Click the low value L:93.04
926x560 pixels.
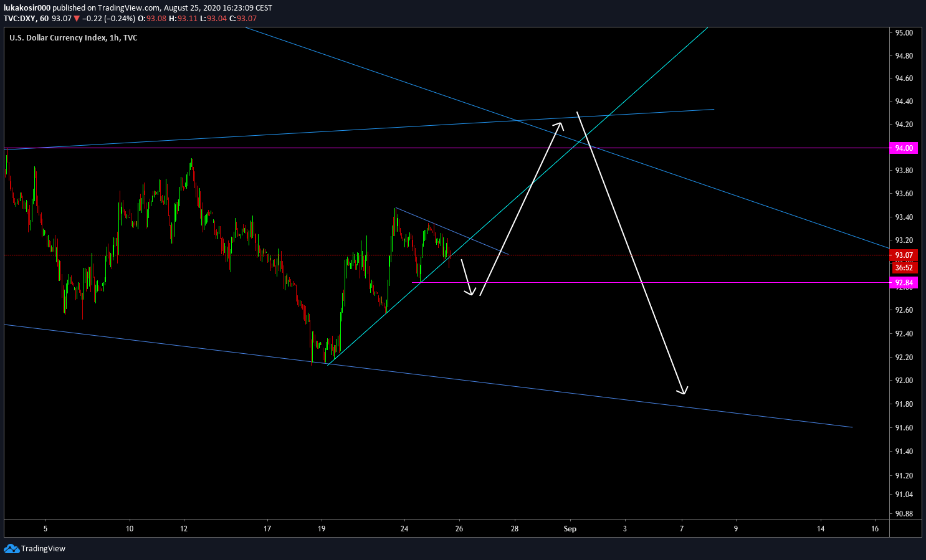[x=212, y=19]
